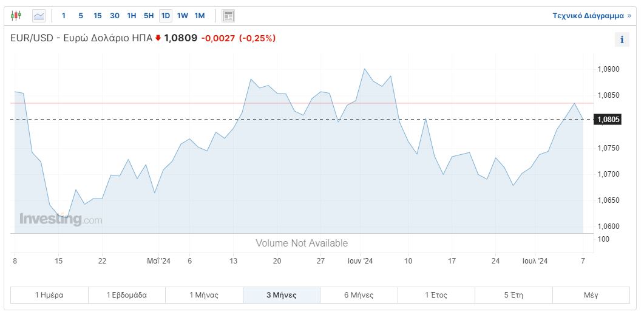Switch to 1W weekly interval
644x320 pixels.
tap(183, 16)
